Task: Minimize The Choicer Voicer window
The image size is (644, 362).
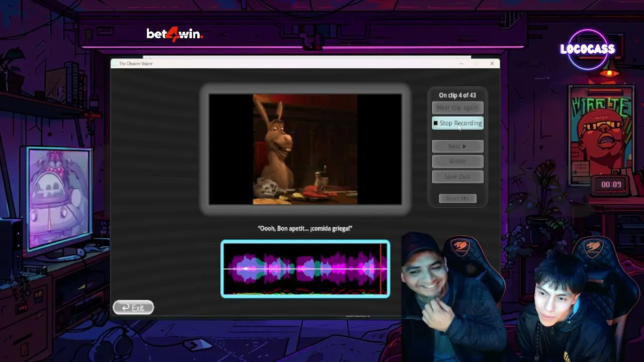Action: click(461, 63)
